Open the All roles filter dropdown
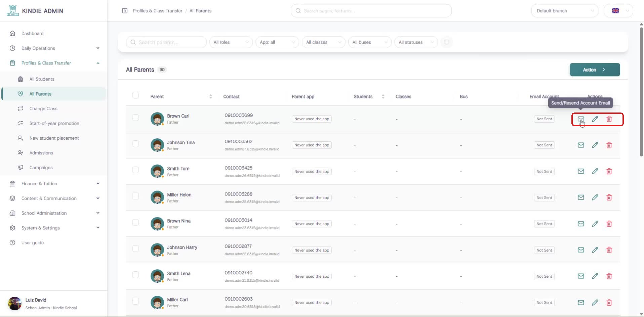The width and height of the screenshot is (644, 317). [231, 42]
